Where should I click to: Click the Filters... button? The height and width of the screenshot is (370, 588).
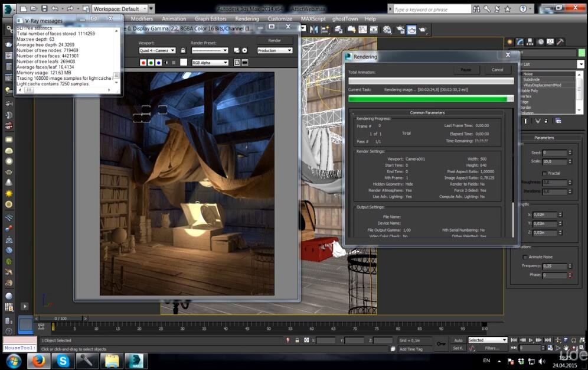tap(492, 348)
